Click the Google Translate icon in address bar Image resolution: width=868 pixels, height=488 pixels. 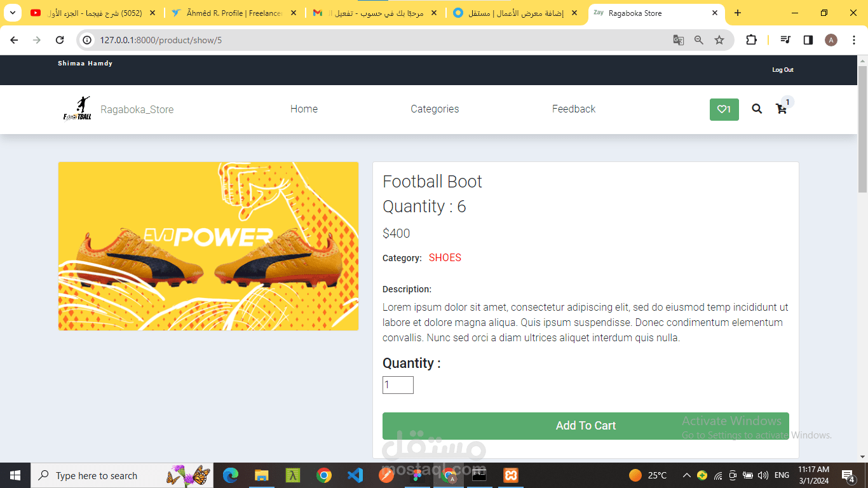click(x=679, y=40)
